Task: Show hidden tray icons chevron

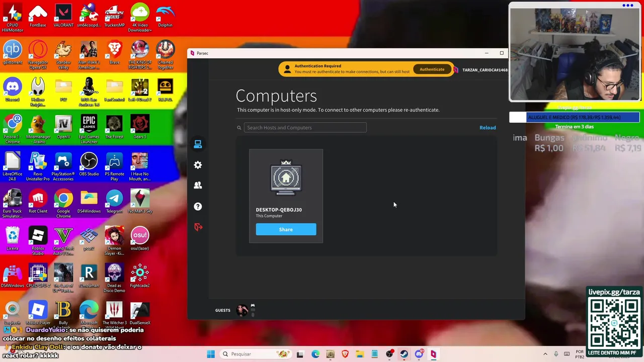Action: (x=545, y=354)
